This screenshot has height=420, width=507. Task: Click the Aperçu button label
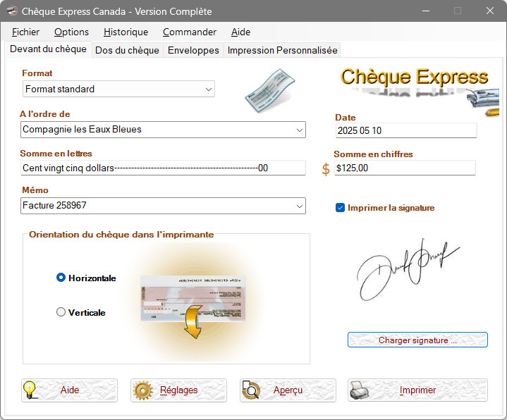click(x=288, y=390)
